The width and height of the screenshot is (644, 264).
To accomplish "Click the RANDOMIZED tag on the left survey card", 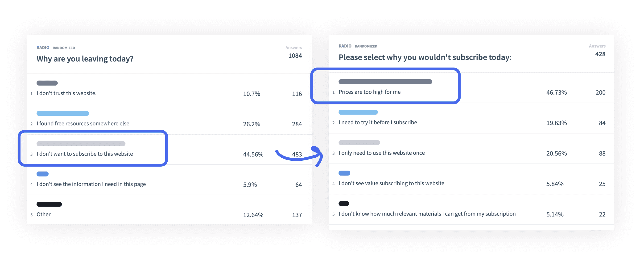I will click(64, 48).
